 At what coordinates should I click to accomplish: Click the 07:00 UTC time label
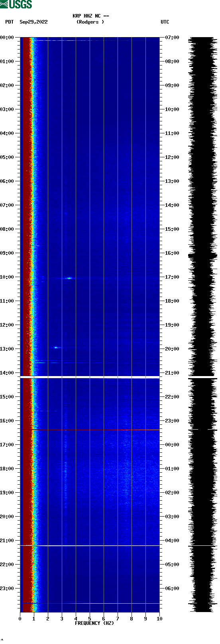click(172, 37)
